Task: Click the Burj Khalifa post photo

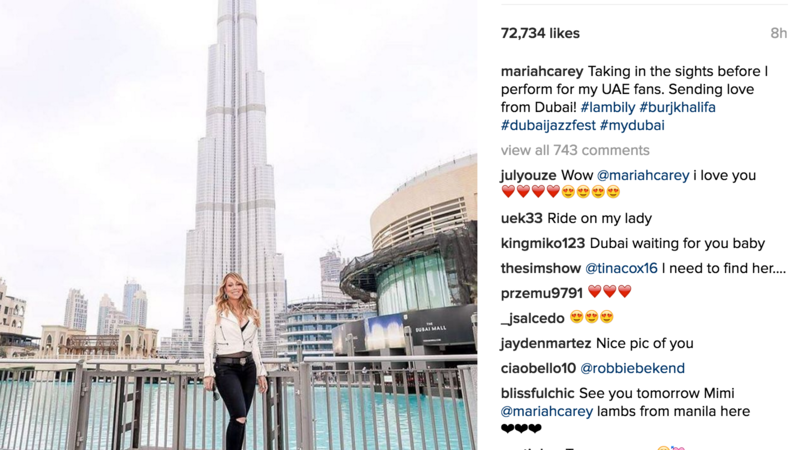Action: [x=238, y=225]
